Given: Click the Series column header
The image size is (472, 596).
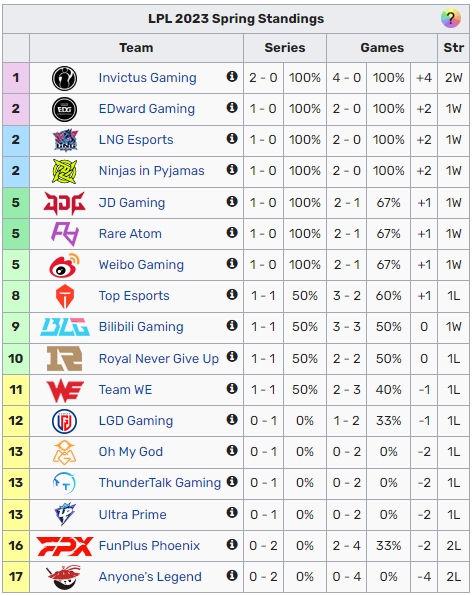Looking at the screenshot, I should (285, 48).
